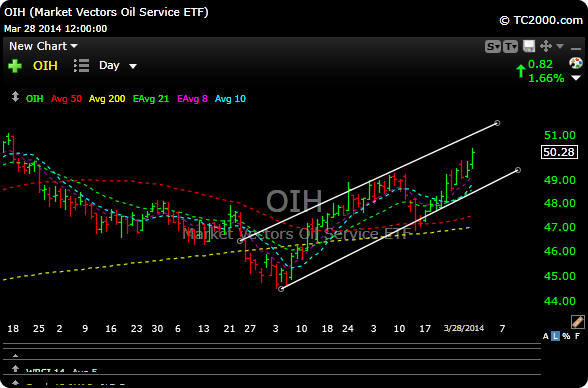This screenshot has width=588, height=388.
Task: Expand the first lower pane small arrow
Action: coord(15,355)
